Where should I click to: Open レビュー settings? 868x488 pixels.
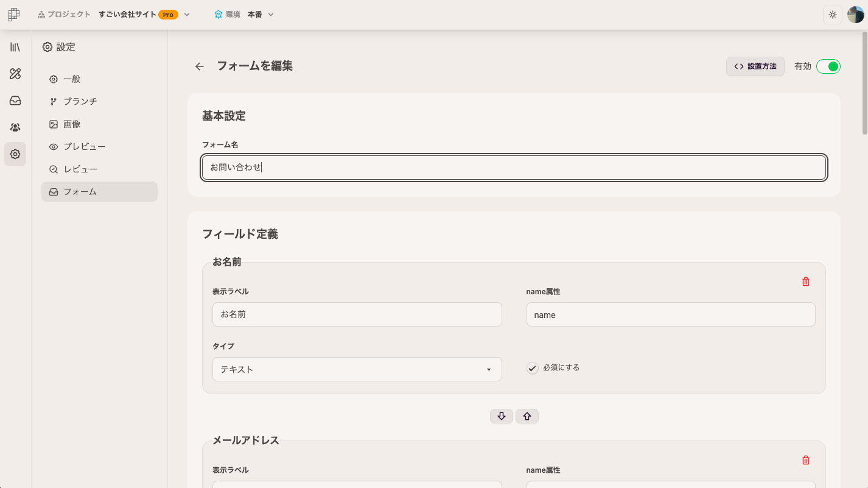(x=99, y=169)
